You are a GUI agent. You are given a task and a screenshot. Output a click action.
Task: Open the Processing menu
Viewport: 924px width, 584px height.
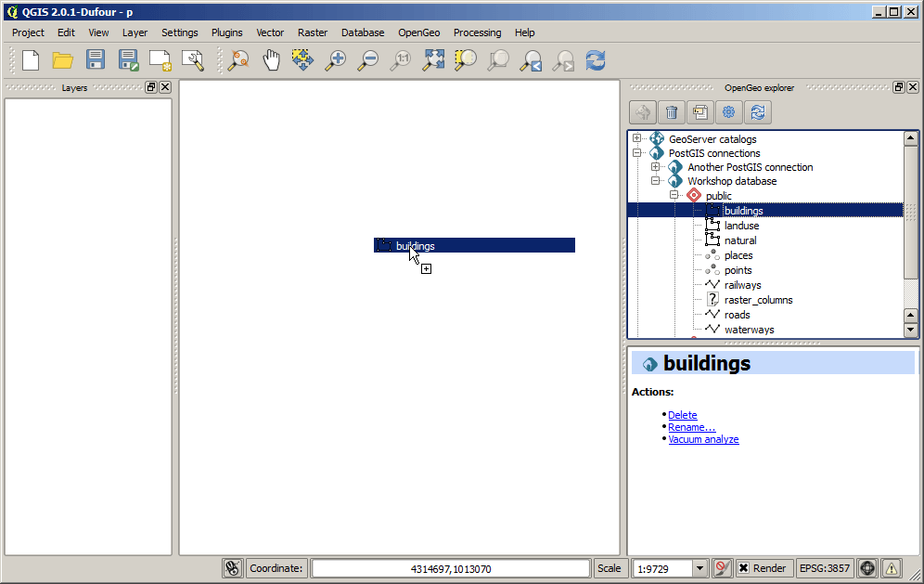click(478, 32)
